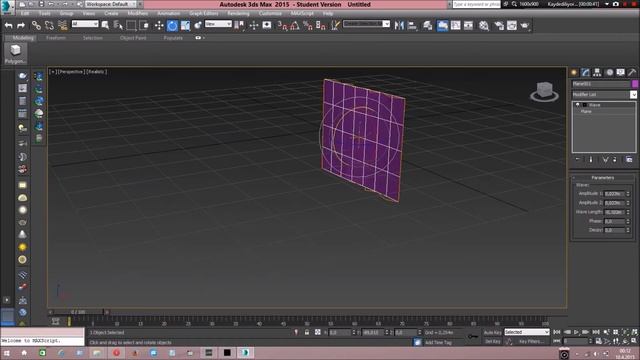Toggle Angle Snap in main toolbar
640x360 pixels.
point(295,25)
